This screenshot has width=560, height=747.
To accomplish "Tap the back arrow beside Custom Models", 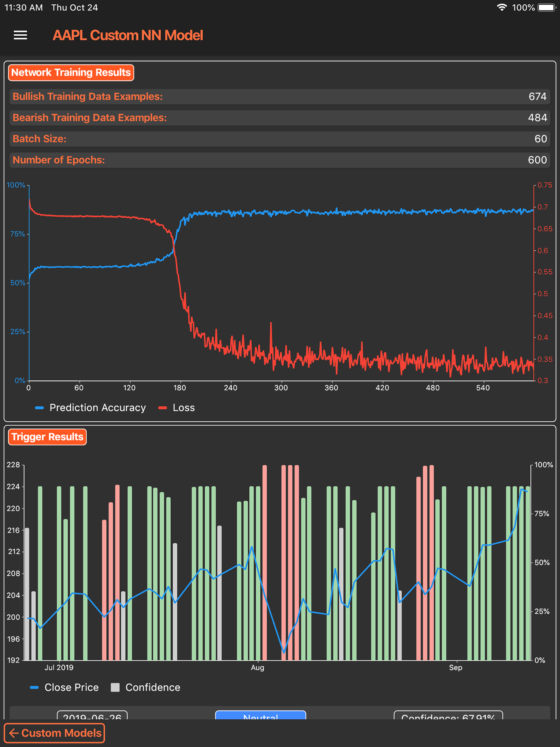I will click(x=13, y=733).
